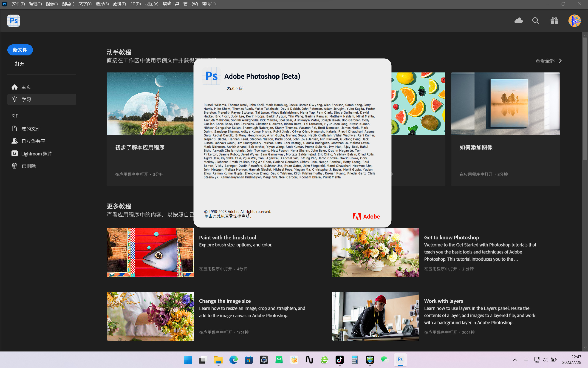Click the 打开 button
The image size is (588, 368).
[20, 63]
